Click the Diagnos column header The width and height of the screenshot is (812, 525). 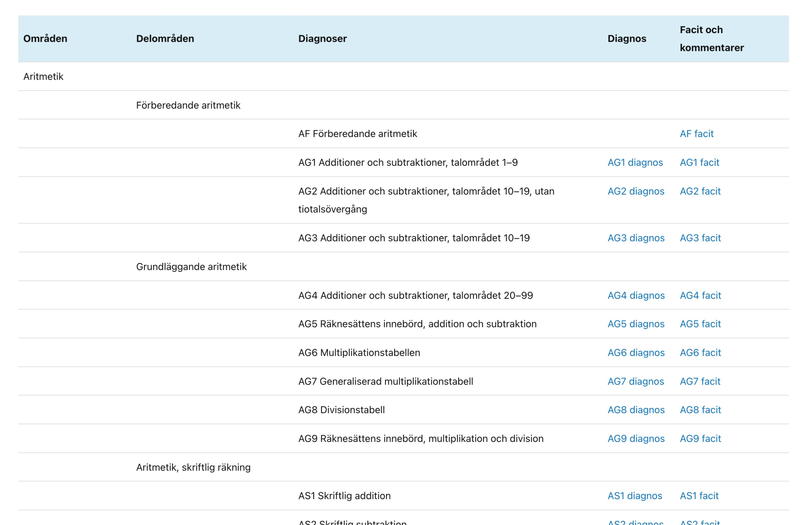(627, 39)
